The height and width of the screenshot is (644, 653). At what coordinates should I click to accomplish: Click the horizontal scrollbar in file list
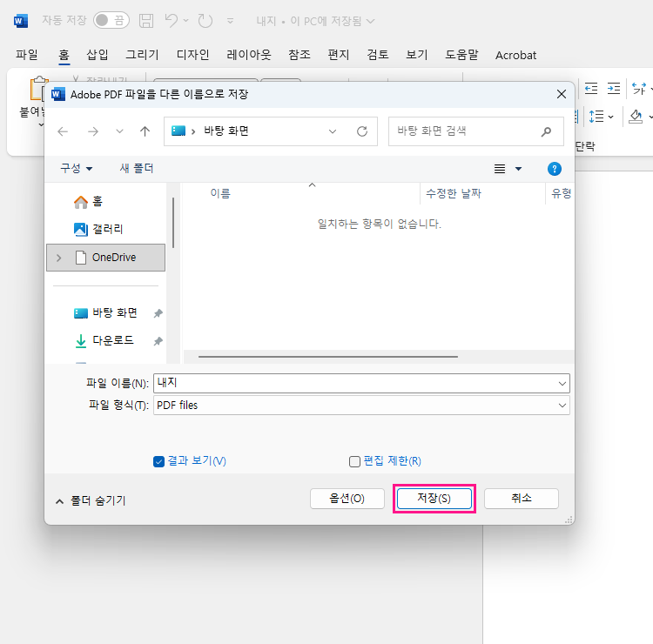327,357
